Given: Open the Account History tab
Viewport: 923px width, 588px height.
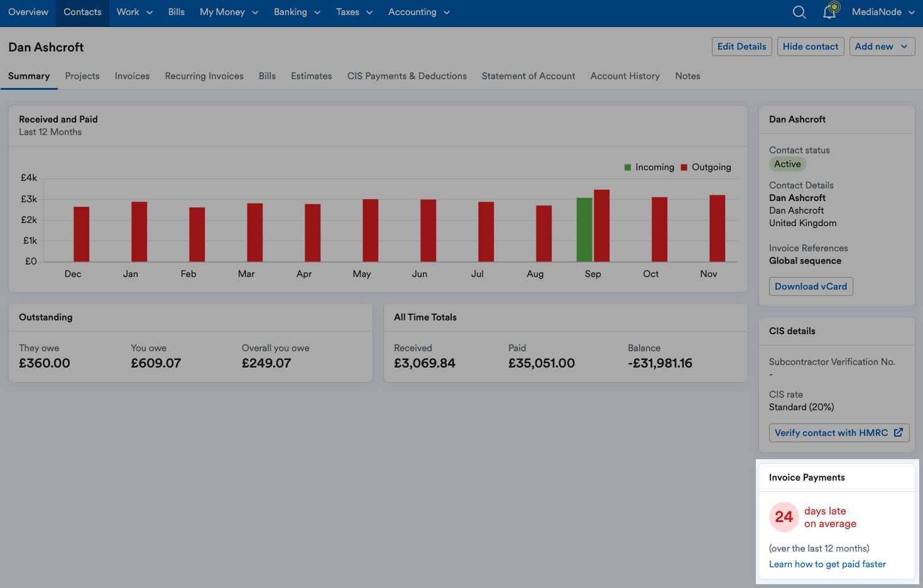Looking at the screenshot, I should [x=625, y=76].
